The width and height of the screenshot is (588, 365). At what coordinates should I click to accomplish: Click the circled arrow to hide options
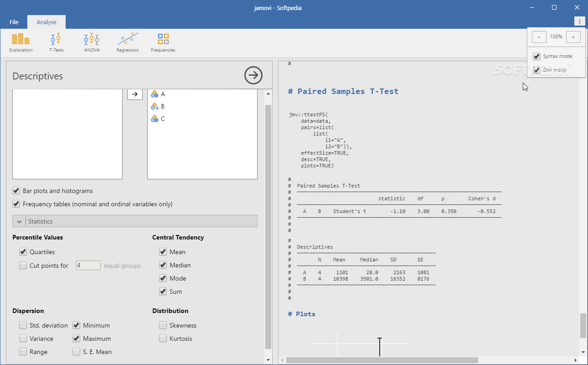click(x=253, y=75)
